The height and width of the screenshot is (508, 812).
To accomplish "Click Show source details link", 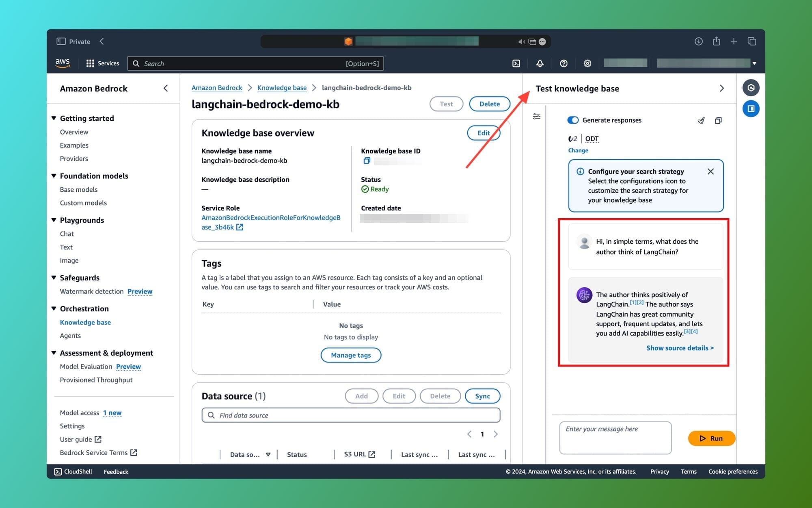I will coord(680,347).
